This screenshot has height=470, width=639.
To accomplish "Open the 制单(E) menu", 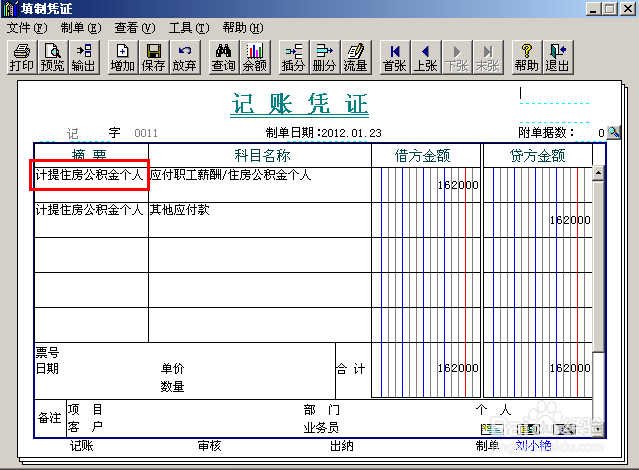I will pos(81,28).
